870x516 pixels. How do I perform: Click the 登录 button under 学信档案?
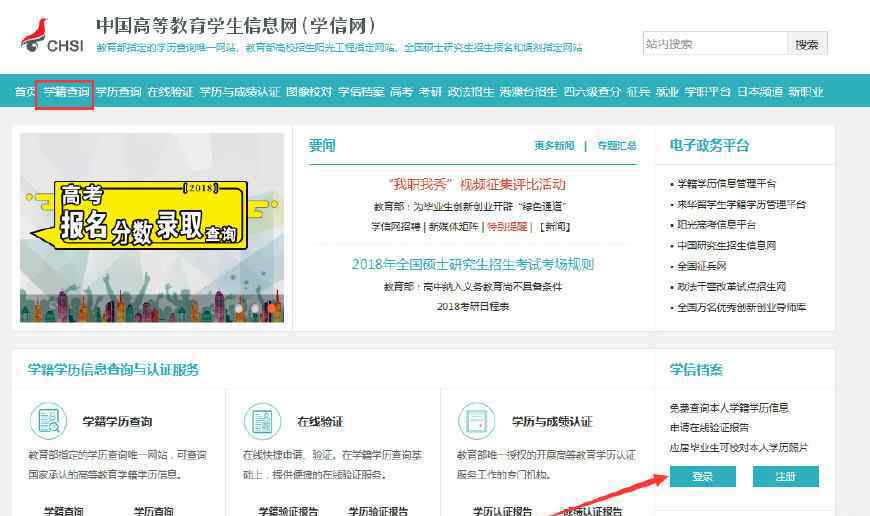(x=702, y=477)
